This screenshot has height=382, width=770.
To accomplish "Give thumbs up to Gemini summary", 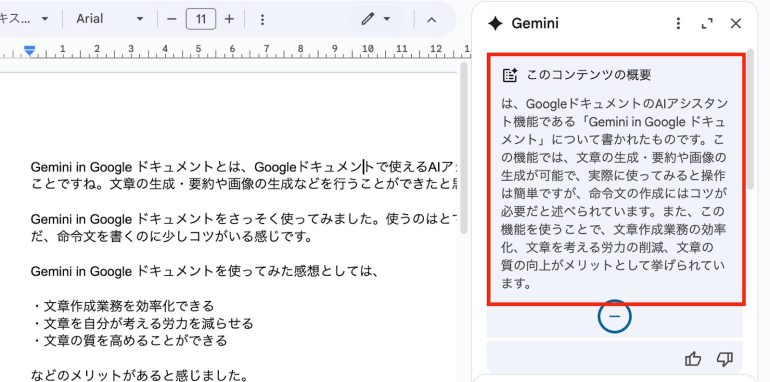I will tap(693, 359).
